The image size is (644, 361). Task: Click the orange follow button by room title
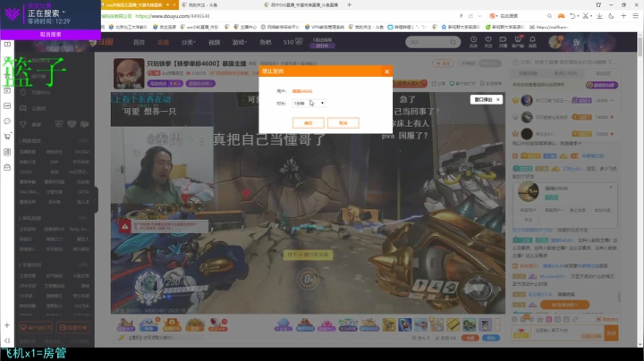point(443,63)
